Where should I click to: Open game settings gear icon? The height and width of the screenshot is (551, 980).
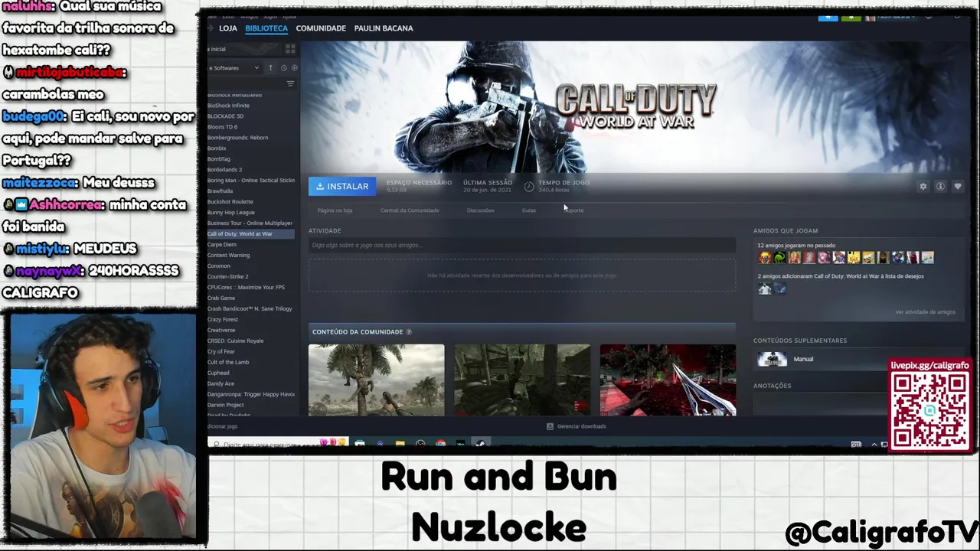point(923,186)
